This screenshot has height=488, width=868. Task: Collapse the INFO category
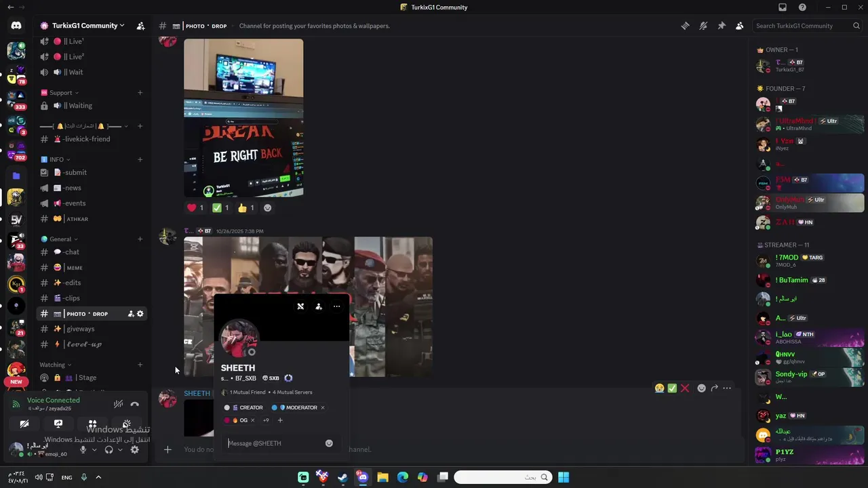[x=56, y=160]
